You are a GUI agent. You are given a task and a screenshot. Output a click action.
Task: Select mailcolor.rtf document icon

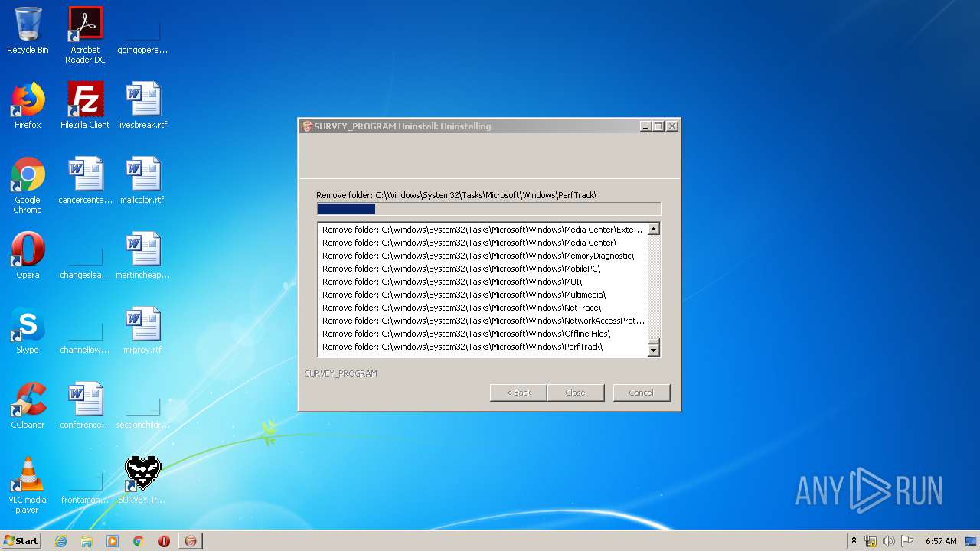(x=142, y=181)
